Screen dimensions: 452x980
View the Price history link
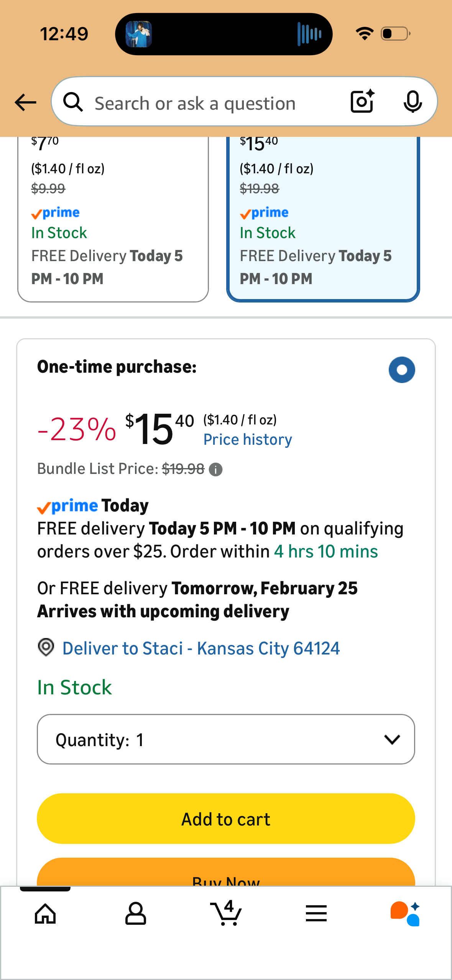tap(248, 439)
